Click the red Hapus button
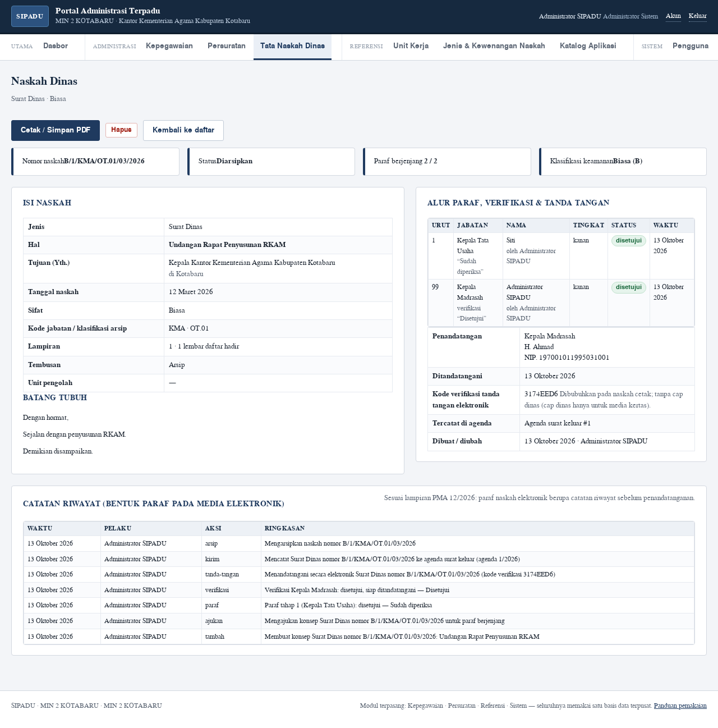718x728 pixels. pyautogui.click(x=121, y=130)
